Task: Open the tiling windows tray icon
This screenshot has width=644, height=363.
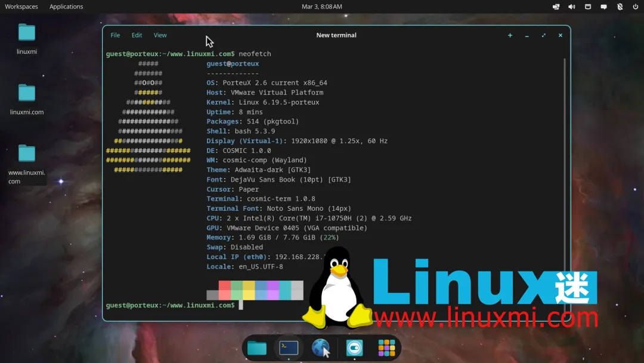Action: 556,7
